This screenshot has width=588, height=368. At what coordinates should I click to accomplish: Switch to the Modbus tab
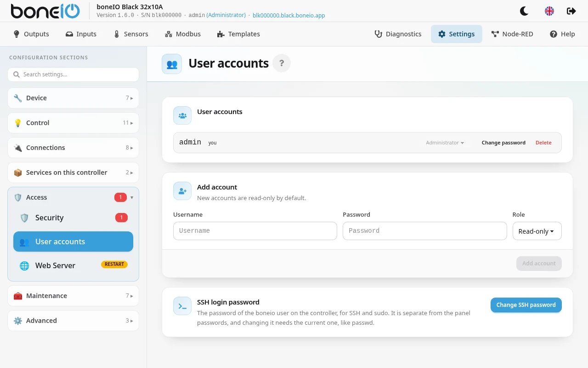coord(182,34)
